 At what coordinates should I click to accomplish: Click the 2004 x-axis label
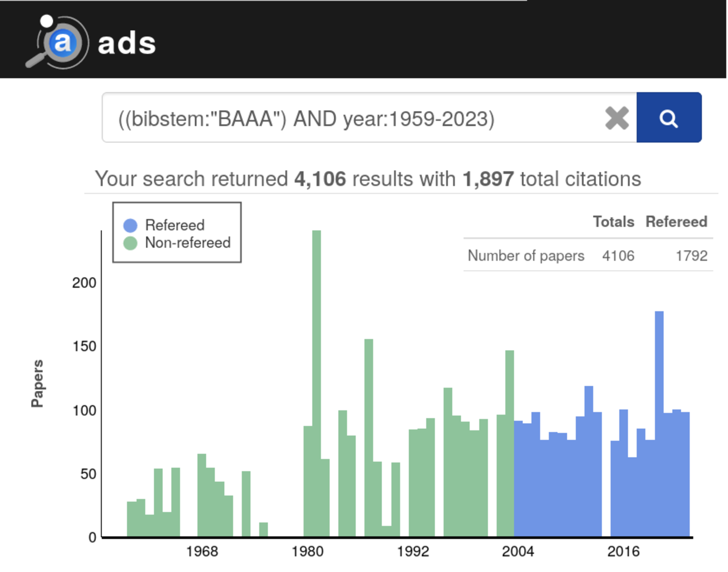tap(518, 552)
